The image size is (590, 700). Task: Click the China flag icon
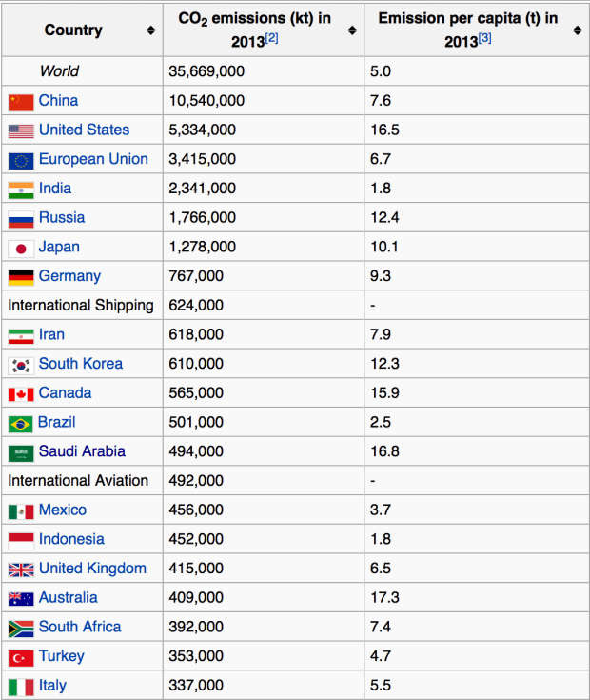(x=21, y=101)
